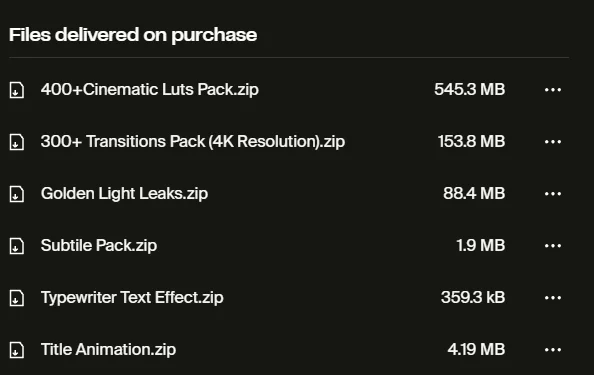Click download icon for Typewriter Text Effect.zip
594x375 pixels.
coord(17,298)
